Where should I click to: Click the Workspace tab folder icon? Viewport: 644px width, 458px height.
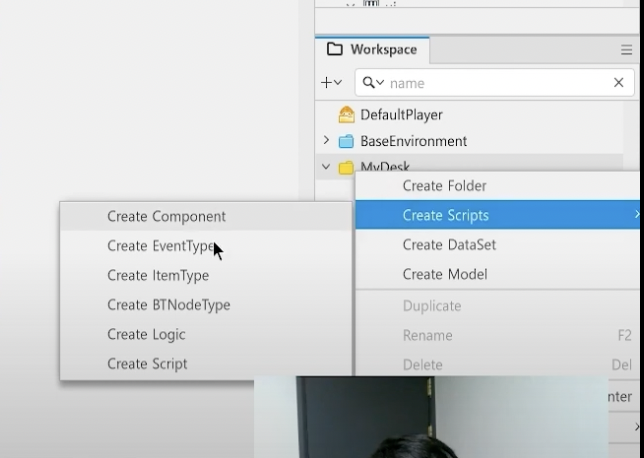point(335,49)
